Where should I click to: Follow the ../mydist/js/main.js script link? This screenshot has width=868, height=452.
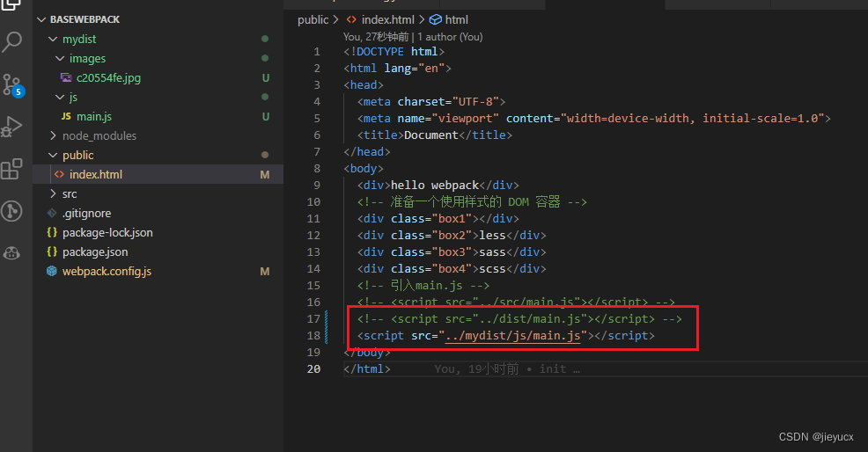[x=512, y=336]
